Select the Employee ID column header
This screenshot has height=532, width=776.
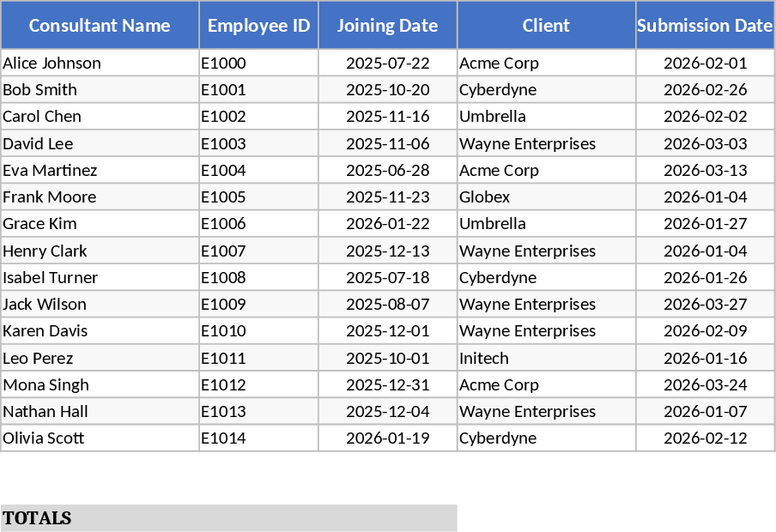tap(258, 26)
